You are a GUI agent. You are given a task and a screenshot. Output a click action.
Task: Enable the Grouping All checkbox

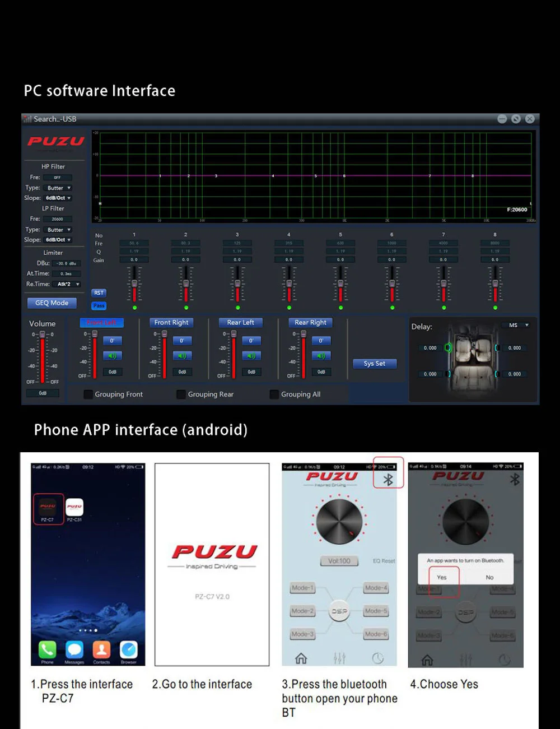tap(274, 394)
